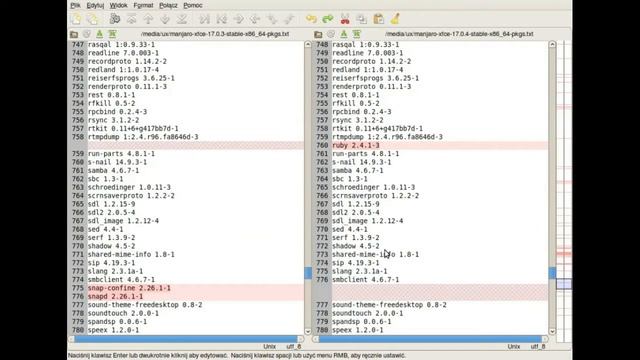Image resolution: width=640 pixels, height=360 pixels.
Task: Save the left pane file
Action: 99,34
